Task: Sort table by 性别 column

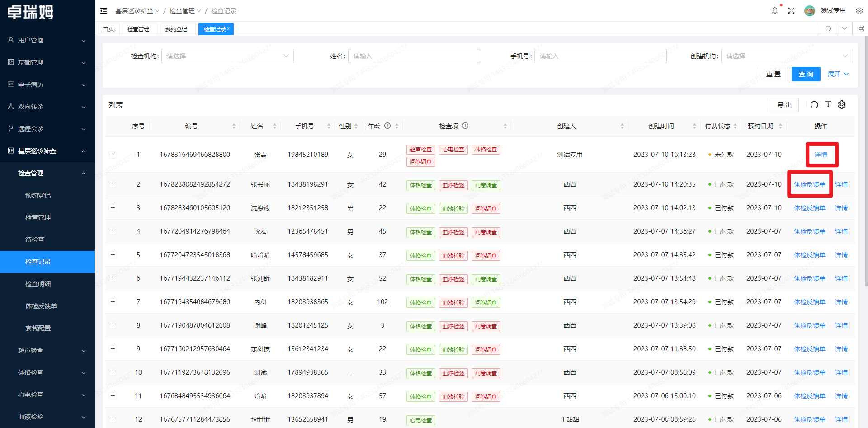Action: (x=356, y=126)
